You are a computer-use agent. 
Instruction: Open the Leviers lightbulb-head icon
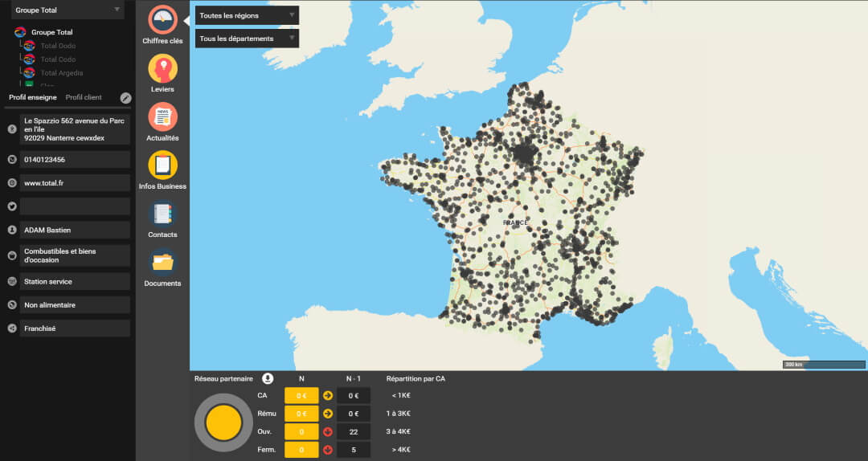pyautogui.click(x=162, y=68)
